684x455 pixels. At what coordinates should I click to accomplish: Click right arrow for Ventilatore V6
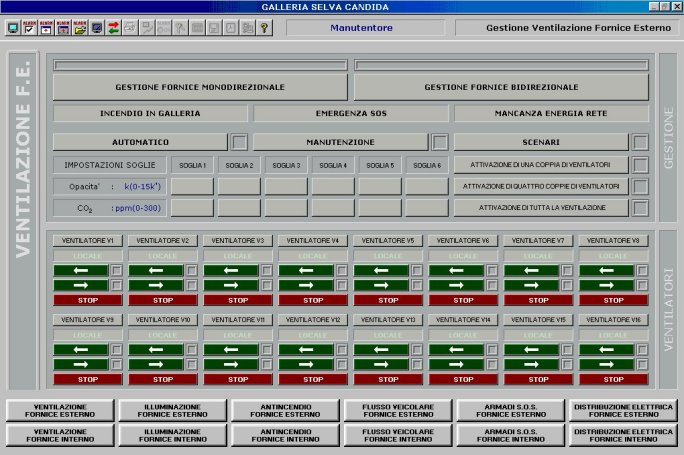click(x=456, y=285)
